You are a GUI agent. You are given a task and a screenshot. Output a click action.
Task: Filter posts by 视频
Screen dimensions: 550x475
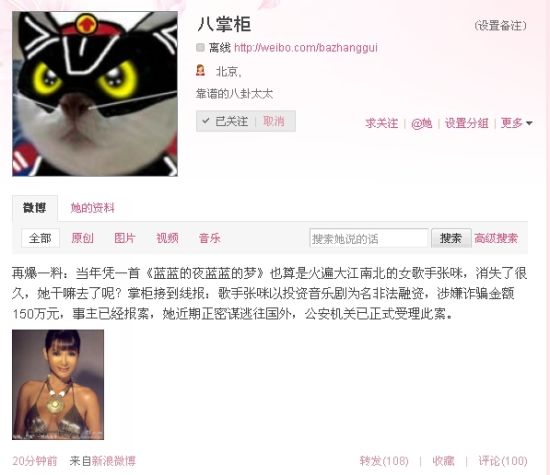pos(167,238)
